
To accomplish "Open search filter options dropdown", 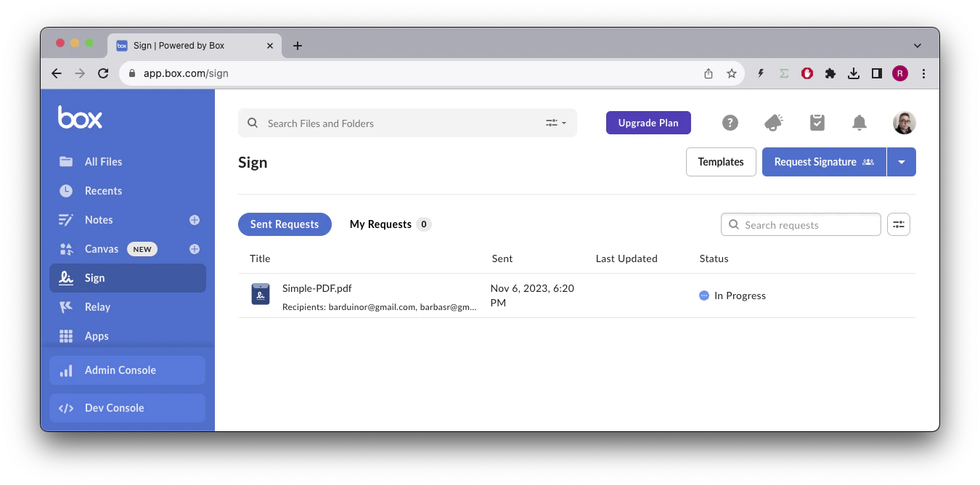I will [x=556, y=123].
